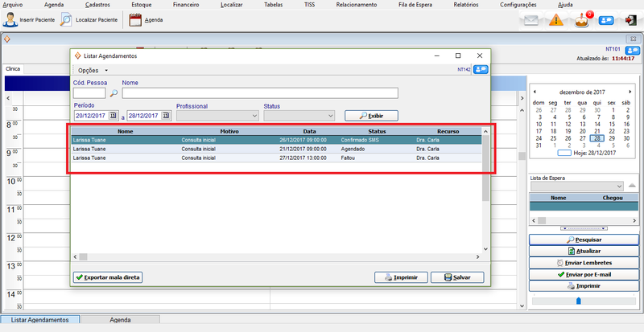Click the warning triangle alert icon
The image size is (644, 332).
[555, 21]
